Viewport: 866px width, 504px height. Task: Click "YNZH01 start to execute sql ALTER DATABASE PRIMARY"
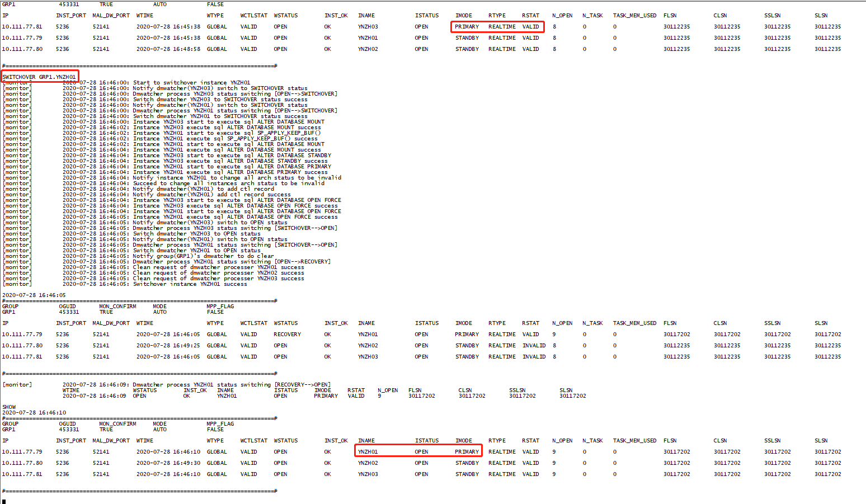[x=232, y=167]
